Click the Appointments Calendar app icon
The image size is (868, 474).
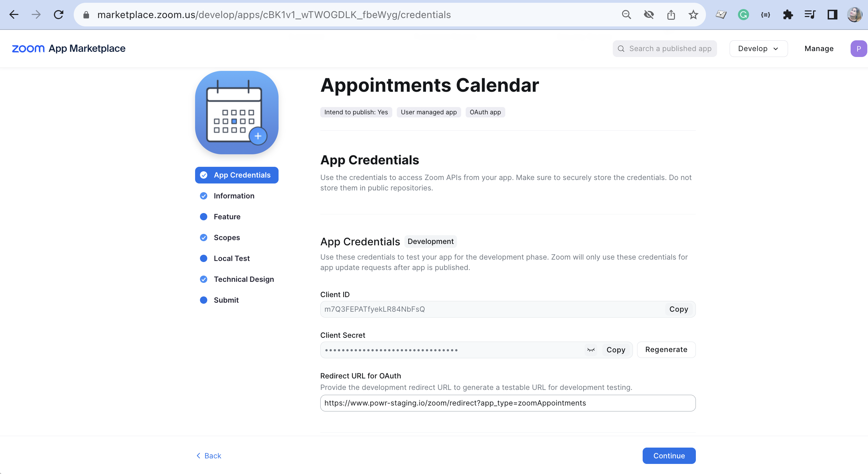237,113
